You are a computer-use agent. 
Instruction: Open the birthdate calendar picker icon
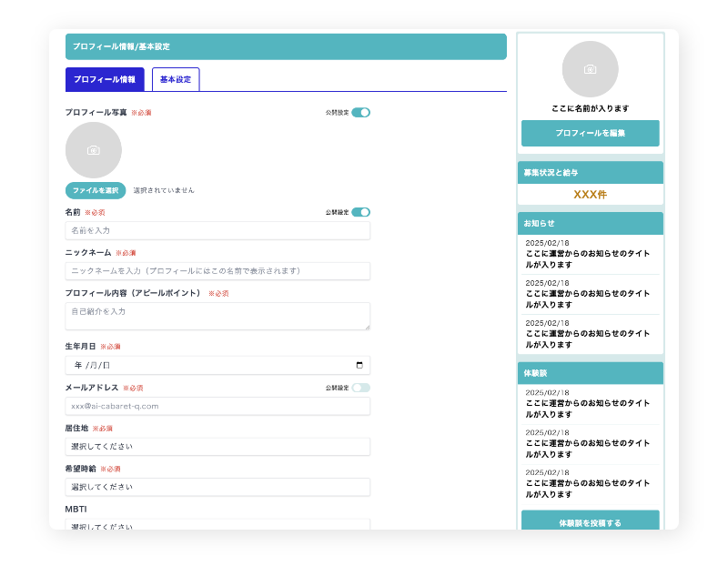(x=359, y=365)
